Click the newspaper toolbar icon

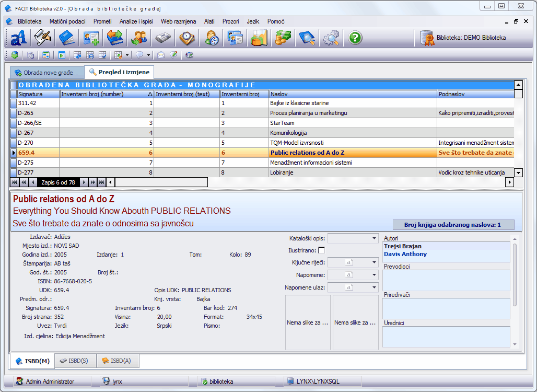163,38
